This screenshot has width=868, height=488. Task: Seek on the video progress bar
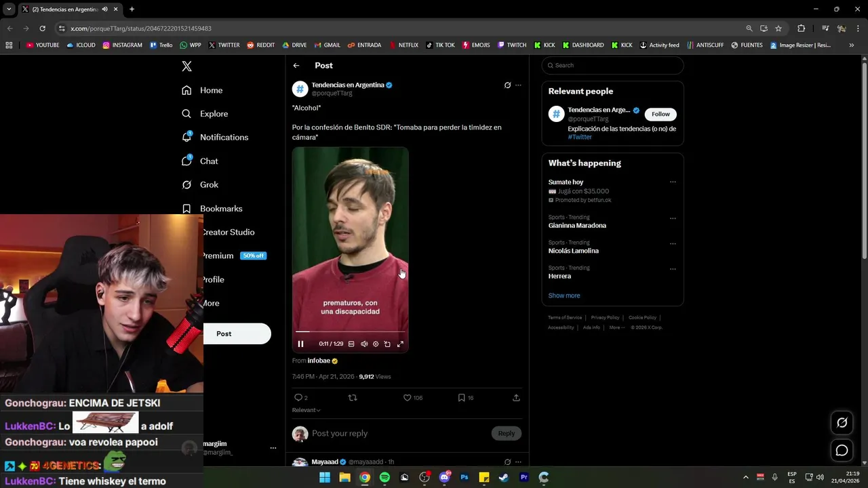coord(350,331)
